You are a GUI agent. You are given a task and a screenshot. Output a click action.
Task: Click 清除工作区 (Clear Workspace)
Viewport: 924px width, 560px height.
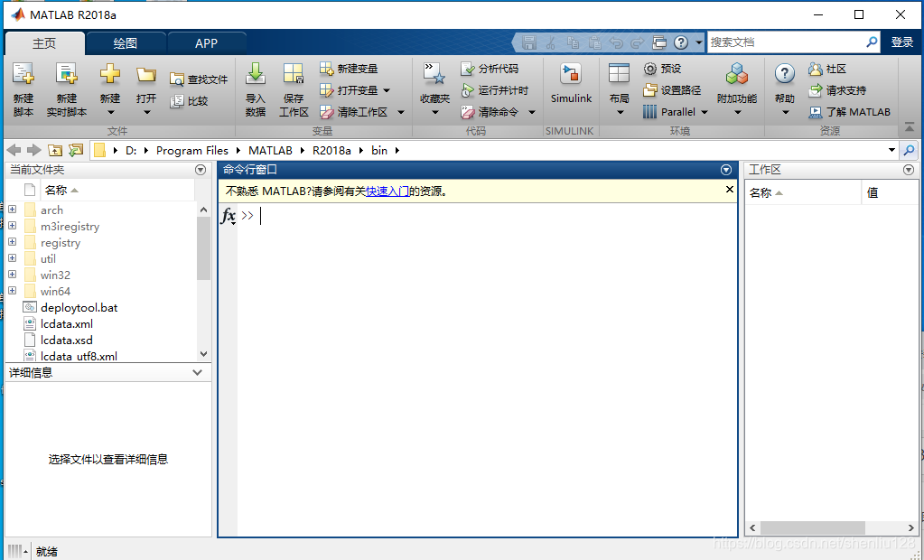[353, 112]
